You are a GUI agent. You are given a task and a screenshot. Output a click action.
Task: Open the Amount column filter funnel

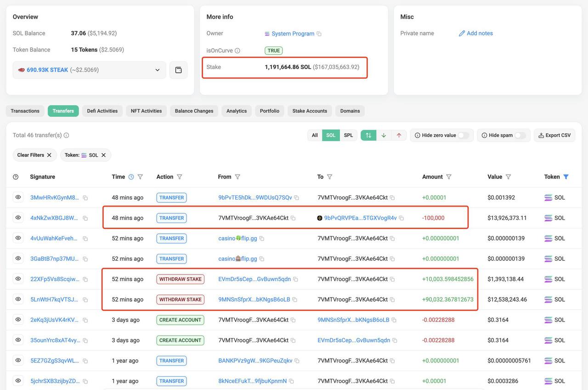[x=449, y=177]
